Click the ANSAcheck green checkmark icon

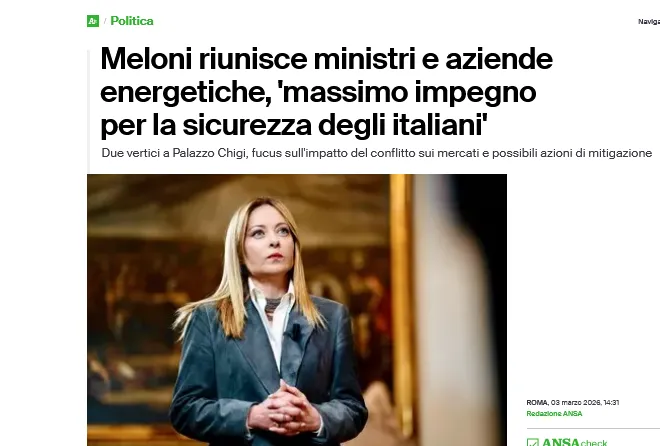click(532, 442)
